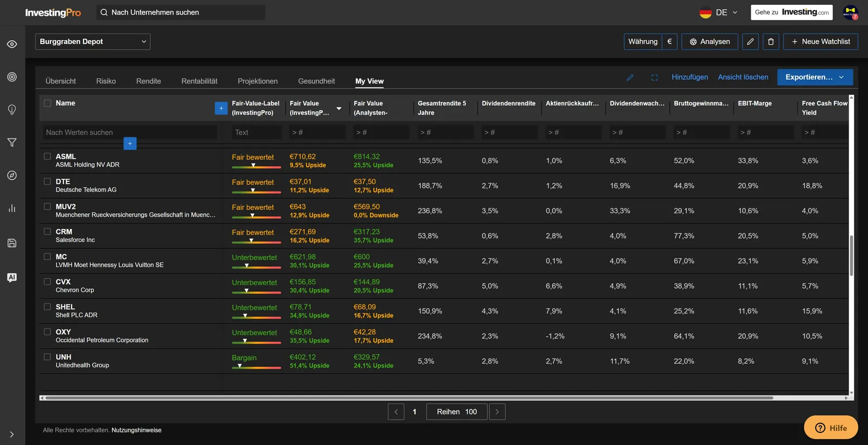Screen dimensions: 868x445
Task: Go to the Gesundheit tab
Action: pos(316,81)
